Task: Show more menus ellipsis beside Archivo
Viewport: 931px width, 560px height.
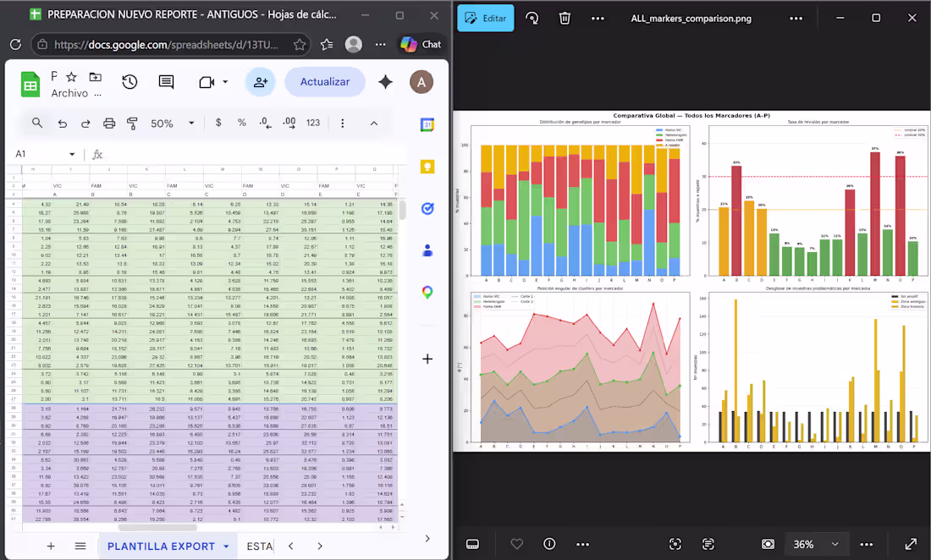Action: click(x=98, y=94)
